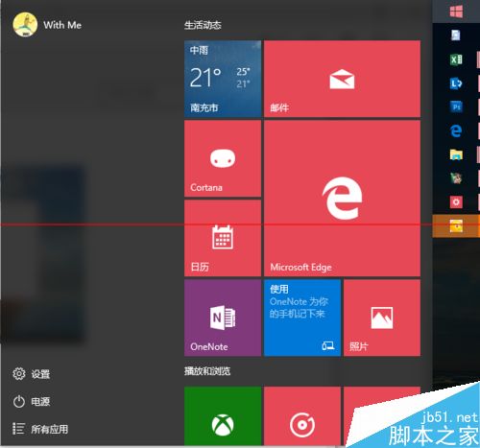480x448 pixels.
Task: Click the 播放和浏览 group header
Action: 207,371
